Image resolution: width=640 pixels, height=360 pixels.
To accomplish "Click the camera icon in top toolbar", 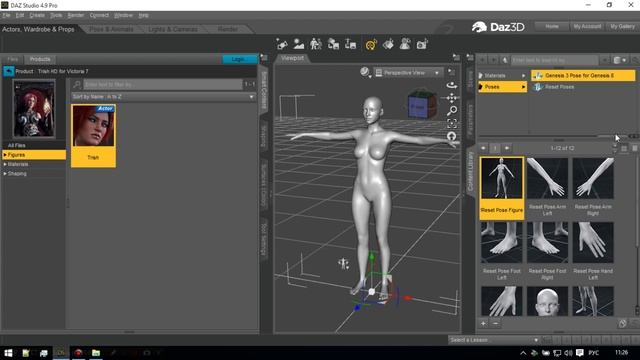I will coord(422,44).
